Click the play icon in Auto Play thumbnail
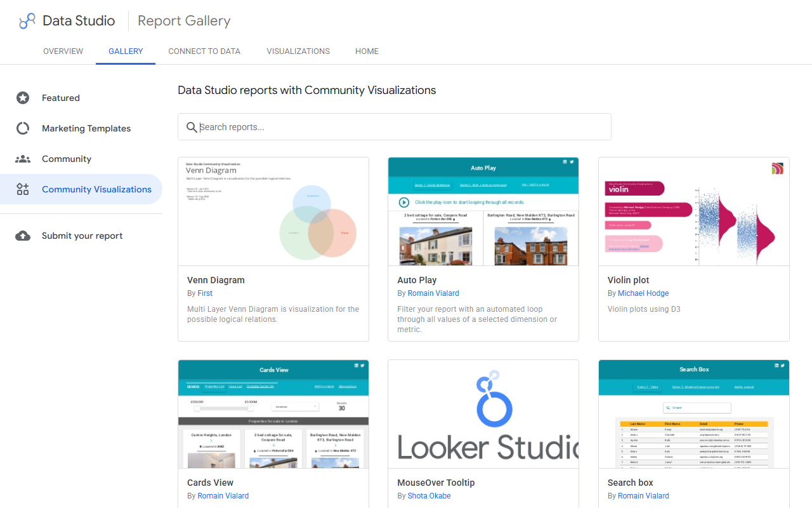The width and height of the screenshot is (812, 508). coord(404,203)
